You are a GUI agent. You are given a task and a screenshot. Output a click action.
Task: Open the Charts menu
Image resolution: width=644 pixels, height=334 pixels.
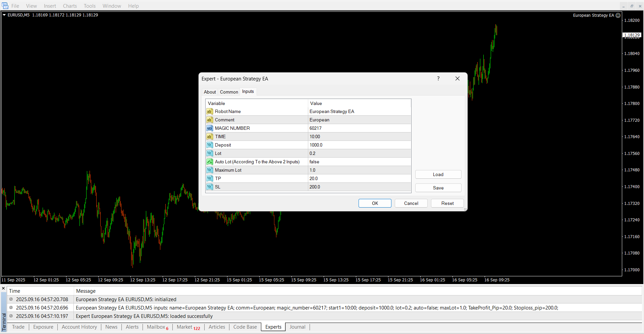click(70, 6)
